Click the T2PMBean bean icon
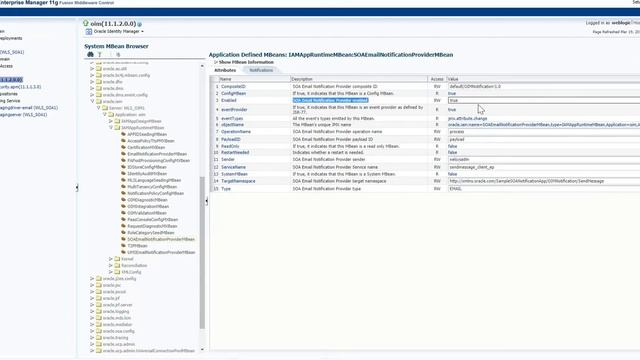The image size is (640, 360). tap(123, 246)
